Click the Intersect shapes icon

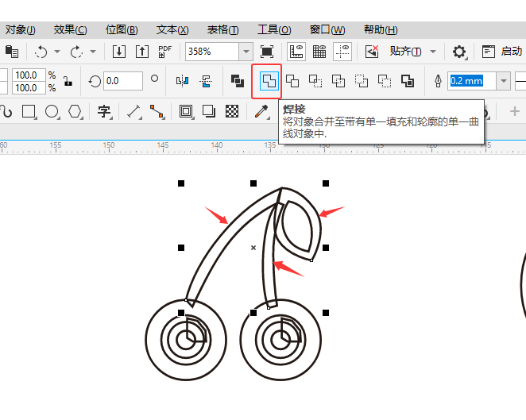(x=315, y=81)
